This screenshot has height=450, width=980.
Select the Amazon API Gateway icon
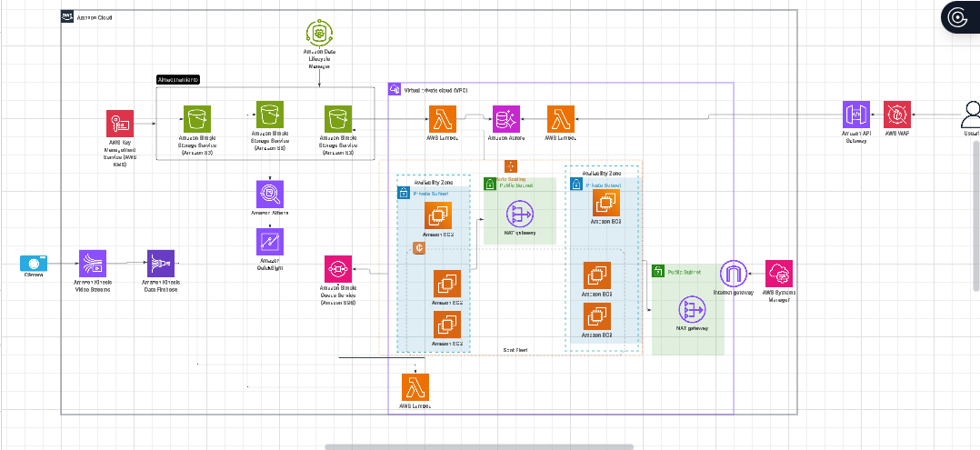(855, 115)
